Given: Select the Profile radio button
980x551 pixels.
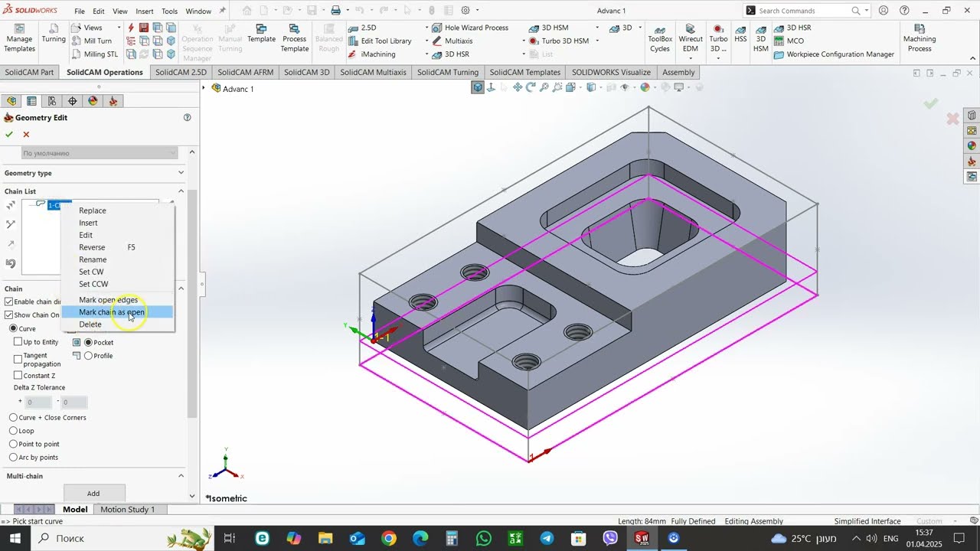Looking at the screenshot, I should point(89,356).
